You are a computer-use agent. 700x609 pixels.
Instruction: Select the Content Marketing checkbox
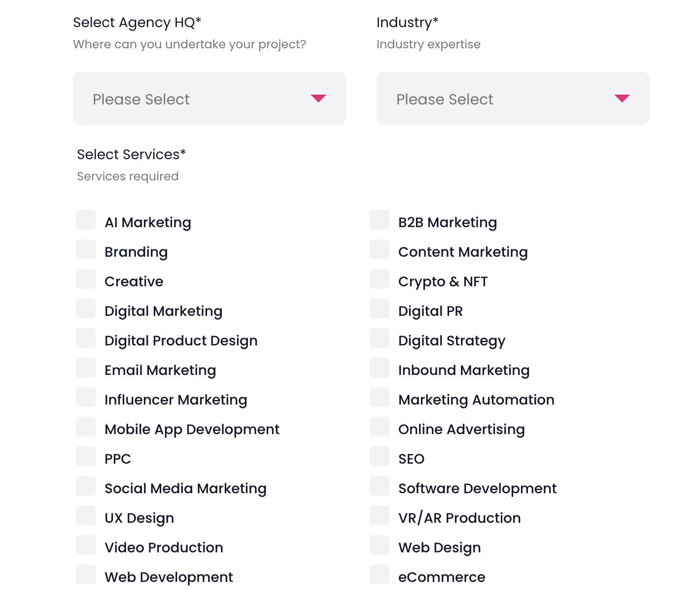pos(380,249)
